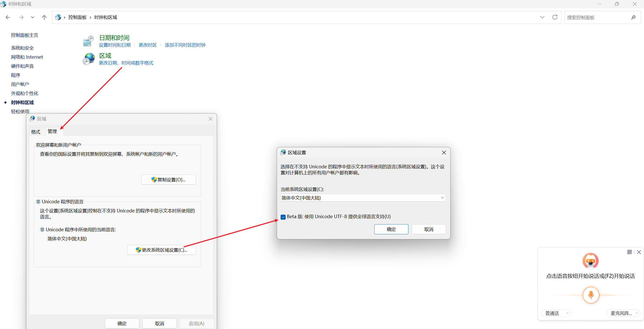
Task: Expand the address bar history dropdown
Action: [x=542, y=17]
